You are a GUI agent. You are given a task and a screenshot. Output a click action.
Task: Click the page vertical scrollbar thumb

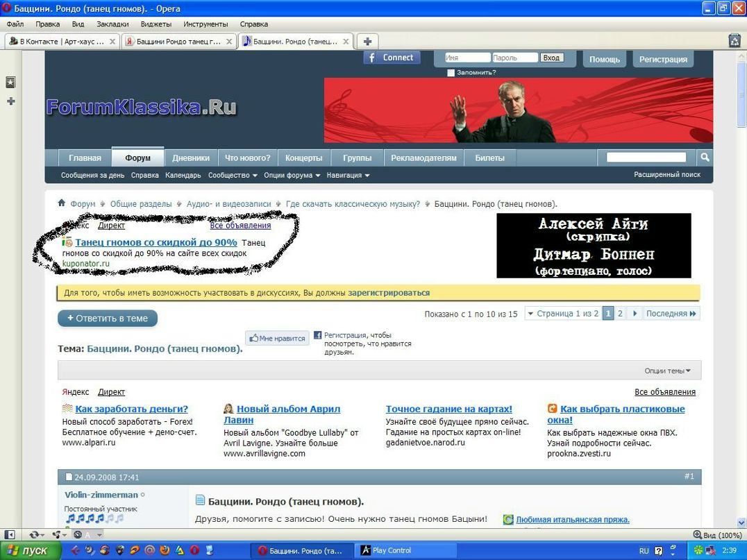click(x=741, y=96)
